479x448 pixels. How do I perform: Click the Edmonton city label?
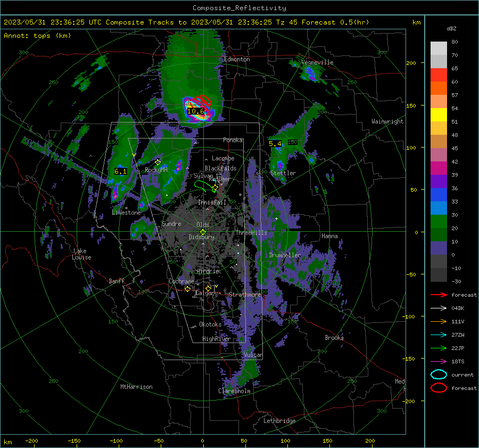(237, 59)
